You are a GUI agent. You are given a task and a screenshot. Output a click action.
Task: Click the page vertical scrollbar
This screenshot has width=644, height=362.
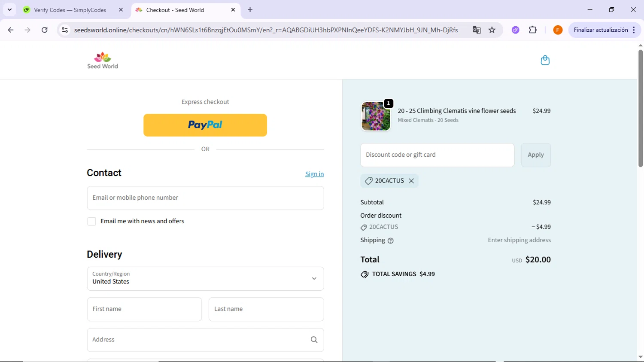[640, 109]
